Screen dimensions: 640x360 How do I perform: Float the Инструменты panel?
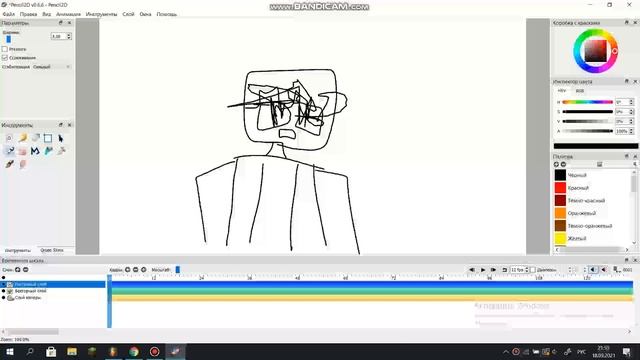click(61, 125)
